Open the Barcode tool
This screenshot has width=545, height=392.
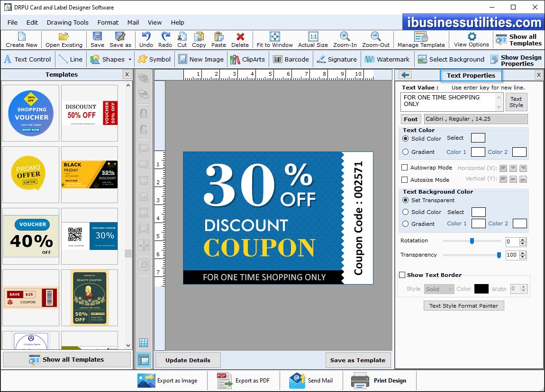point(278,59)
